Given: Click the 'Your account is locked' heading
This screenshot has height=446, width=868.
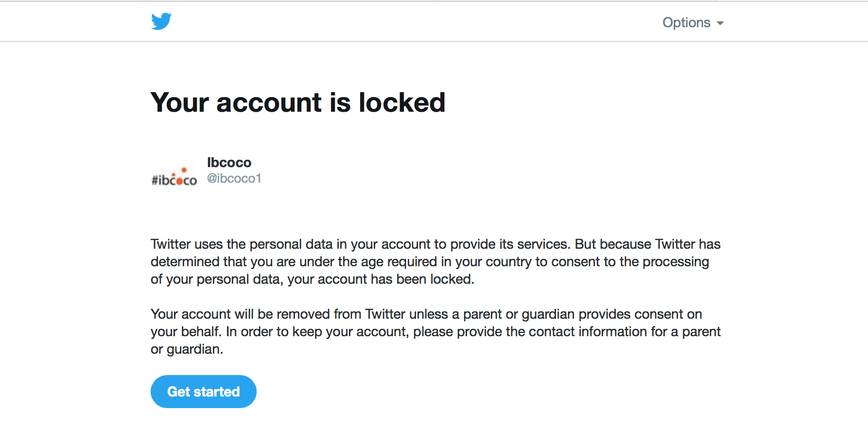Looking at the screenshot, I should (298, 103).
